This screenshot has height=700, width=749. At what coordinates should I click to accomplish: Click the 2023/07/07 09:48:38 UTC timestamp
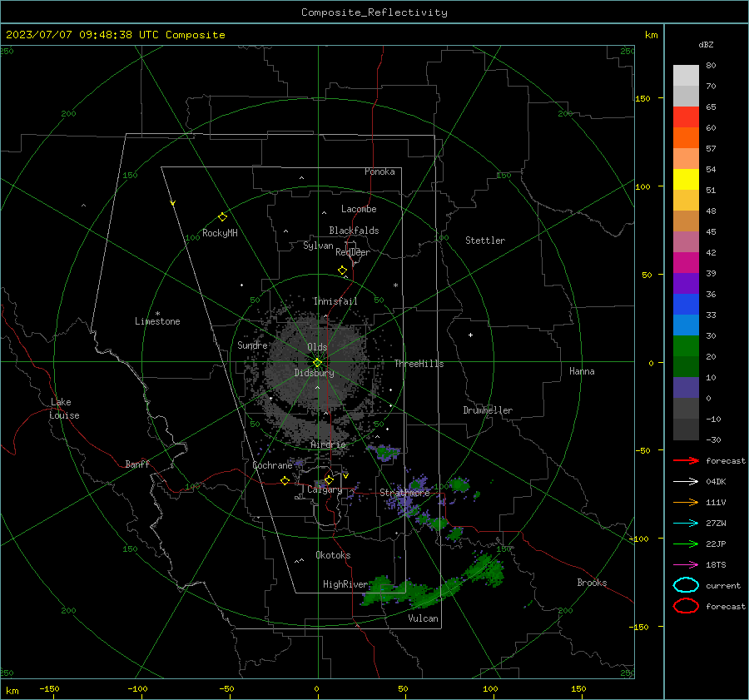pyautogui.click(x=82, y=35)
